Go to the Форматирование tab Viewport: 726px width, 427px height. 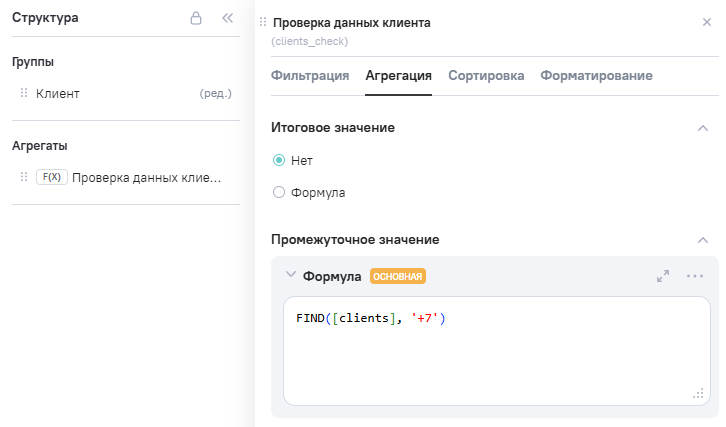[596, 76]
